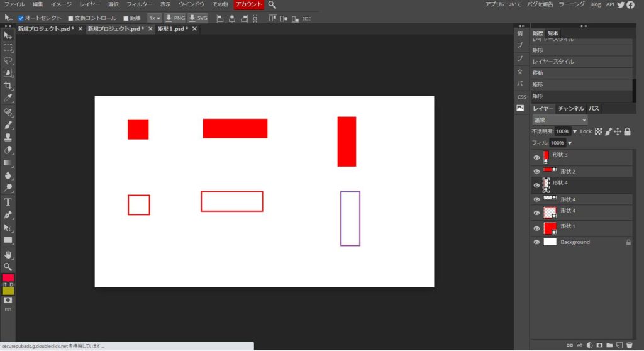Click the search magnifier in menu bar
This screenshot has height=351, width=644.
[272, 4]
